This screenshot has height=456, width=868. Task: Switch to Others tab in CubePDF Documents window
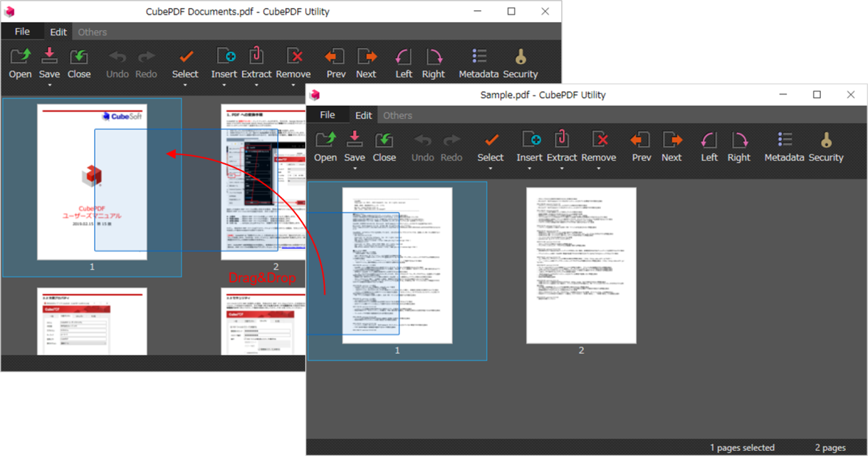click(92, 32)
